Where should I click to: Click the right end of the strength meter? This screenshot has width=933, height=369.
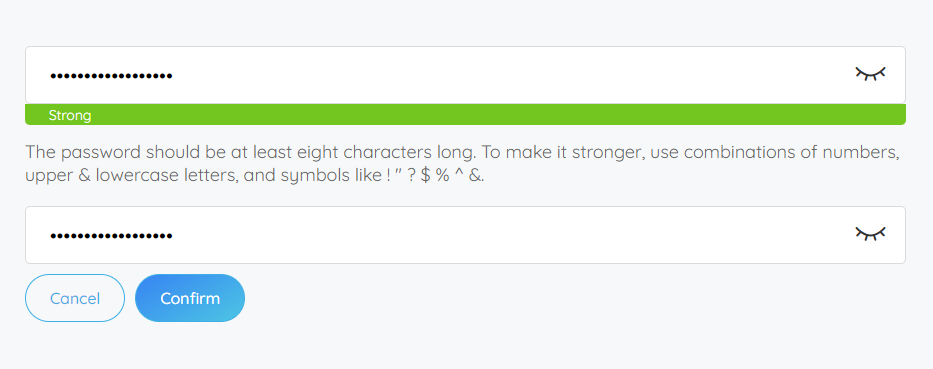click(x=896, y=114)
